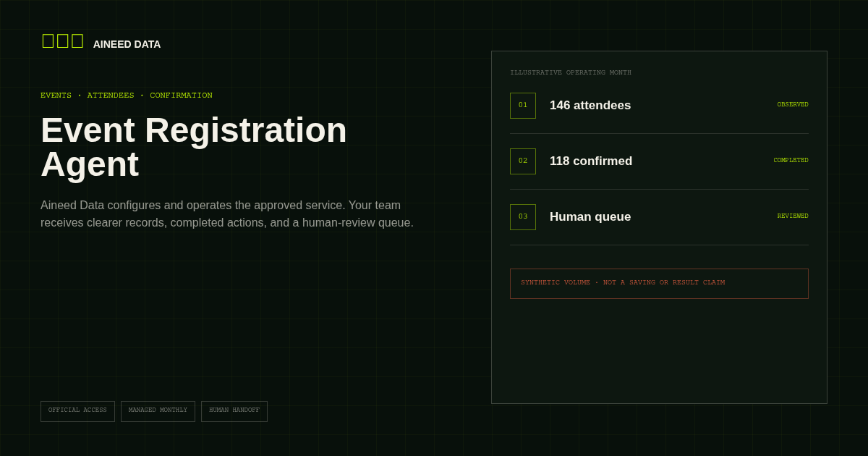Click the Synthetic Volume disclaimer box
Image resolution: width=868 pixels, height=456 pixels.
(659, 284)
